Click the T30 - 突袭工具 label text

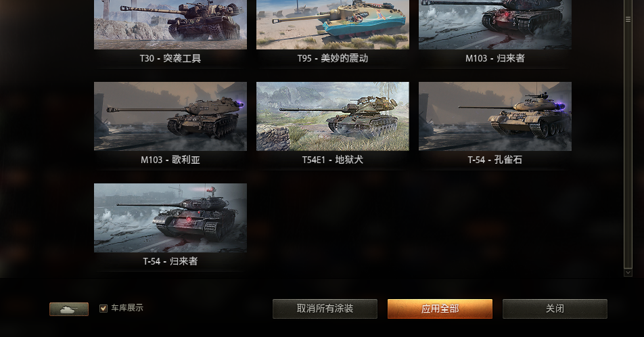pyautogui.click(x=170, y=58)
